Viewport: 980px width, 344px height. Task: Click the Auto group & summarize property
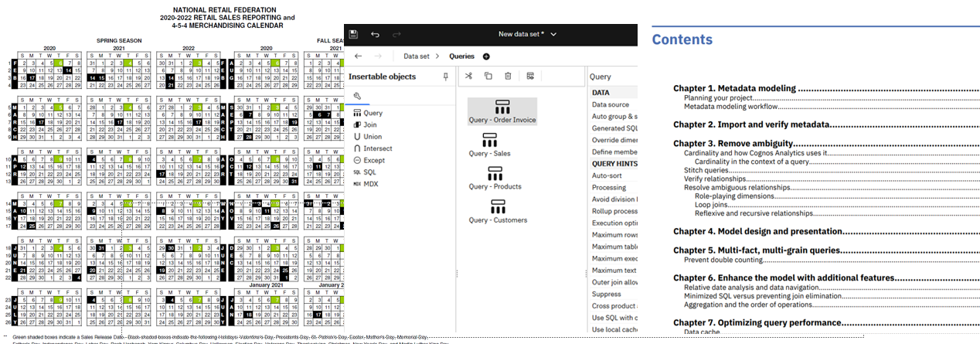(614, 116)
